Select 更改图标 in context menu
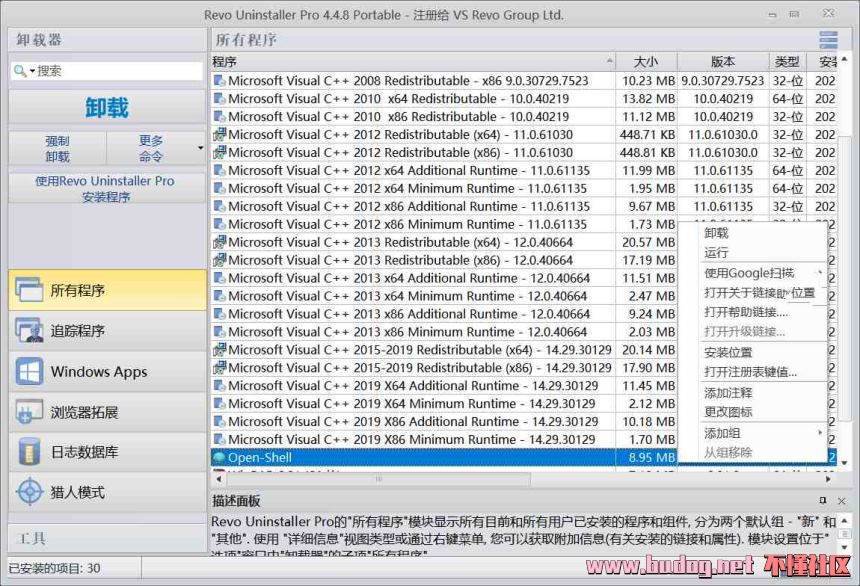This screenshot has height=586, width=860. [x=728, y=412]
